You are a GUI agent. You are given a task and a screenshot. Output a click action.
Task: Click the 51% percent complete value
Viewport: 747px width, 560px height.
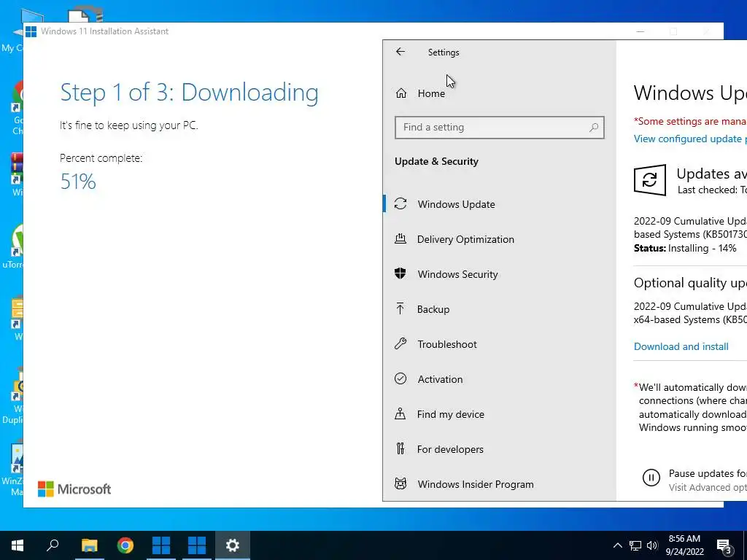(78, 182)
